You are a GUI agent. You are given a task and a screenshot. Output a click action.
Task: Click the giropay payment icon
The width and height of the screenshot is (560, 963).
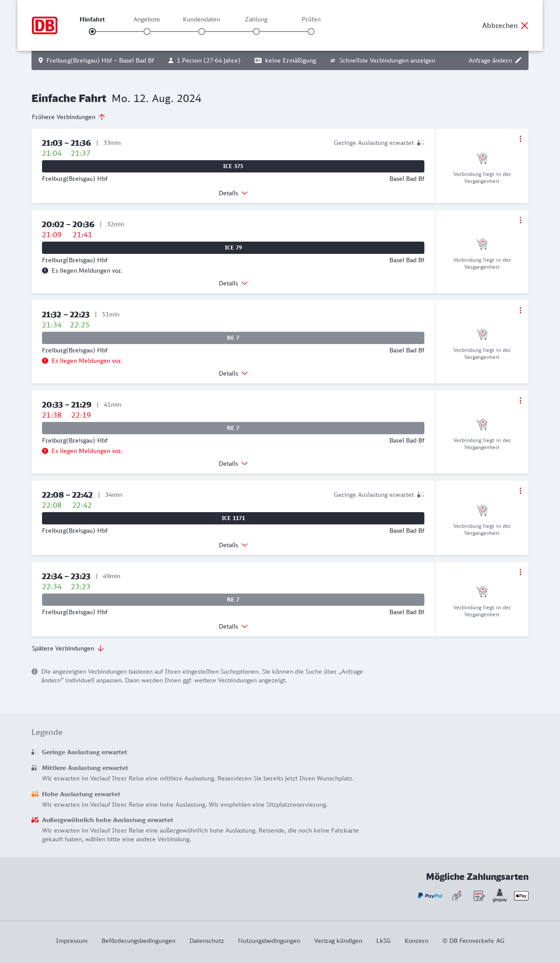(500, 896)
